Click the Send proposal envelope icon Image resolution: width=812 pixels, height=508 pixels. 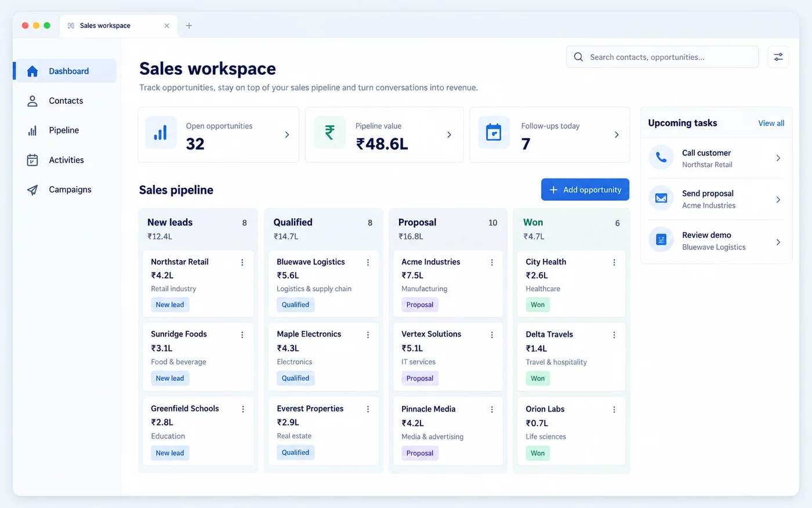(x=661, y=198)
